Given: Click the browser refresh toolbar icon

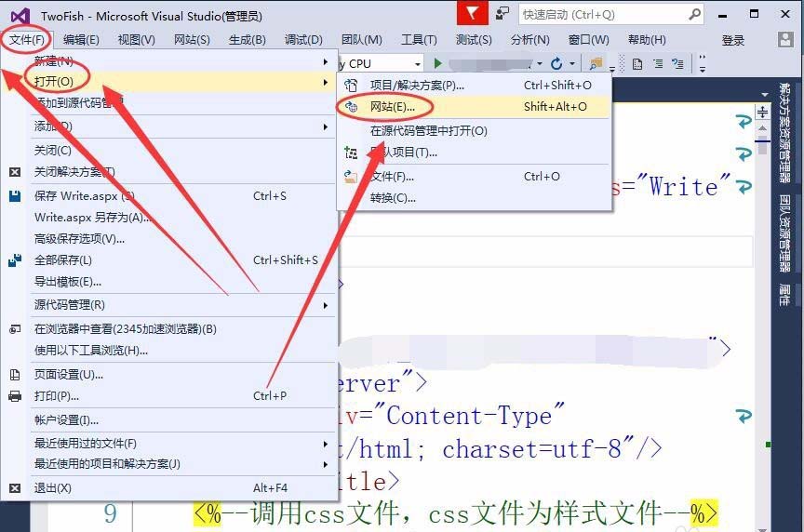Looking at the screenshot, I should pyautogui.click(x=556, y=63).
